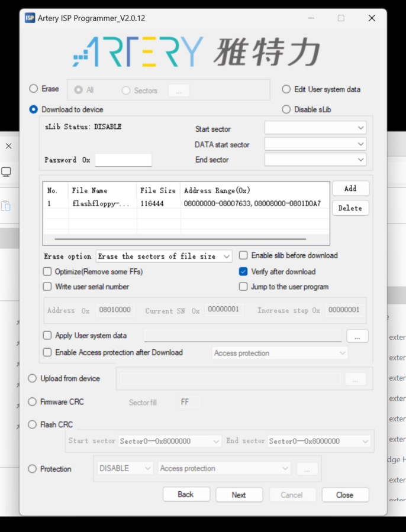Select the Flash CRC radio button
The image size is (406, 532).
33,424
